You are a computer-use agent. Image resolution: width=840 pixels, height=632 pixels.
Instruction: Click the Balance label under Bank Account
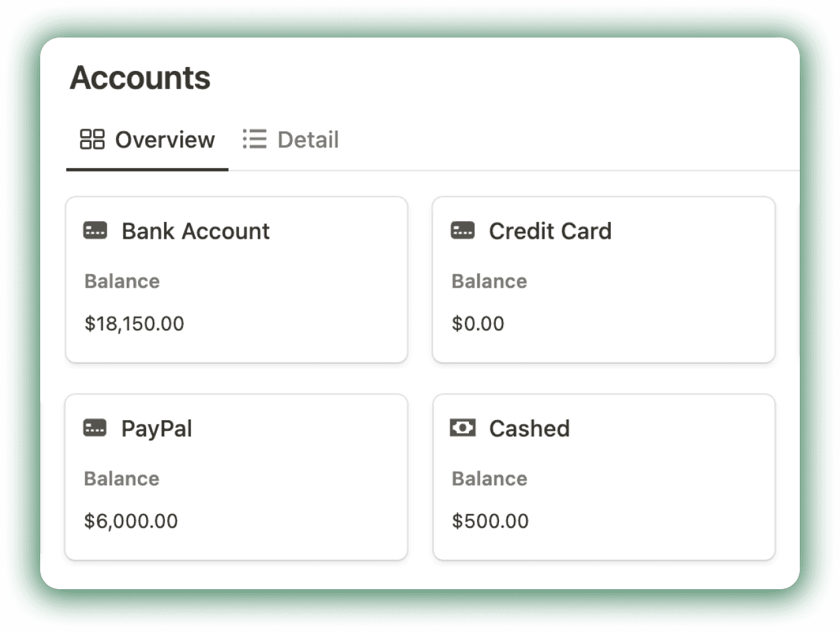coord(121,281)
